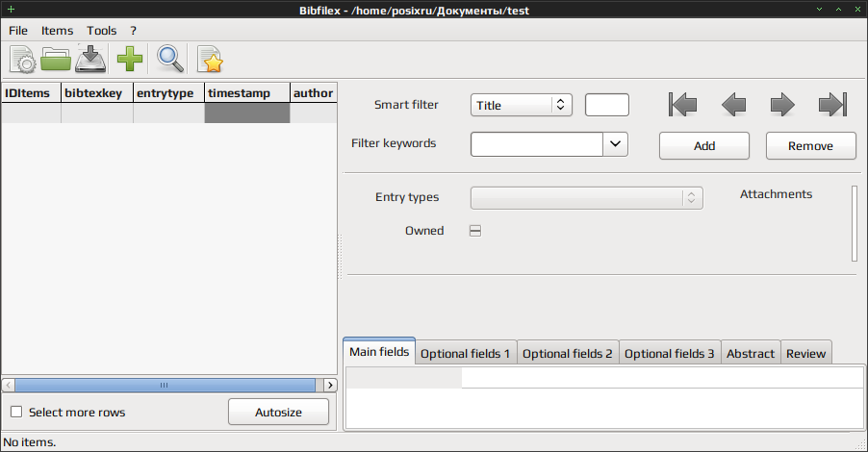Switch to the Main fields tab
Viewport: 868px width, 452px height.
tap(379, 351)
